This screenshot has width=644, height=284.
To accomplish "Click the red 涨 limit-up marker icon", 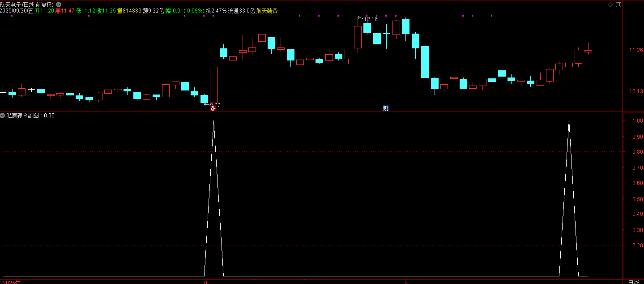I will 213,108.
